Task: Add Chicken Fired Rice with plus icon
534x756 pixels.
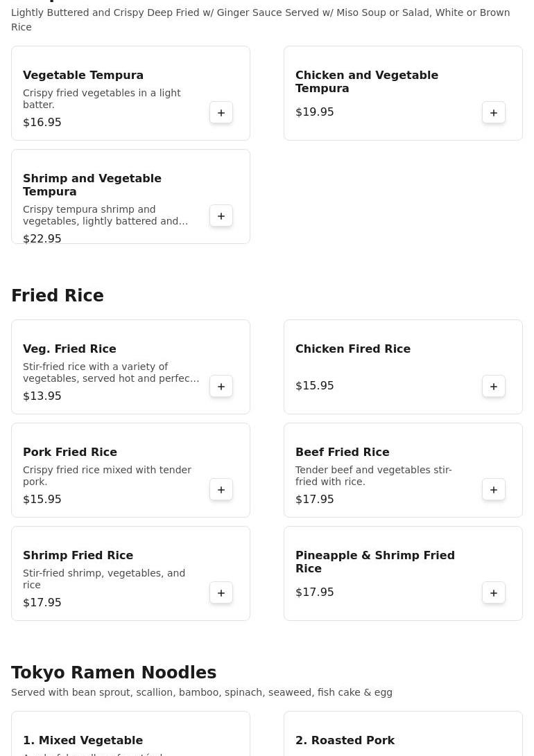Action: (x=494, y=387)
